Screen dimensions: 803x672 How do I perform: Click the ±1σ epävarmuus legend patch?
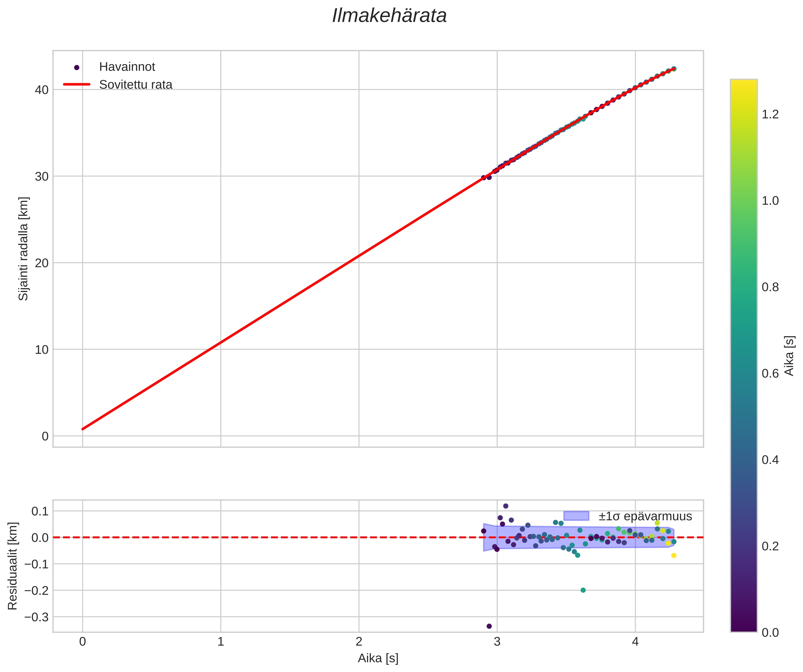click(x=576, y=516)
